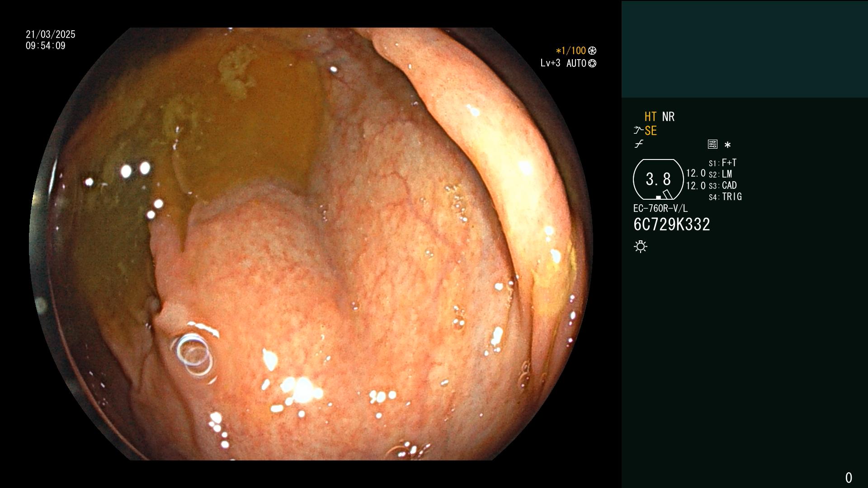The image size is (868, 488).
Task: Click the S4: TRIG switch assignment
Action: (x=725, y=197)
